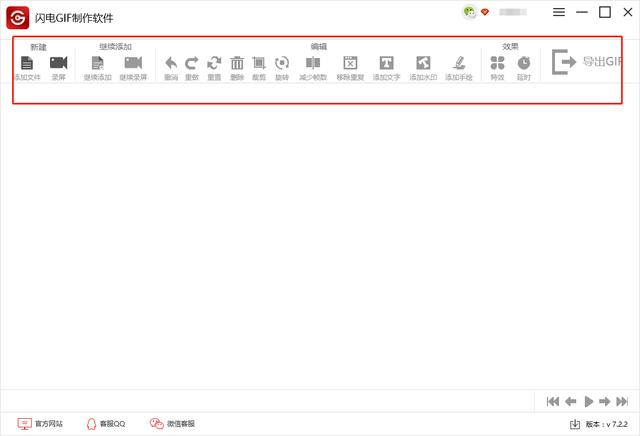
Task: Open the hamburger menu in title bar
Action: (559, 12)
